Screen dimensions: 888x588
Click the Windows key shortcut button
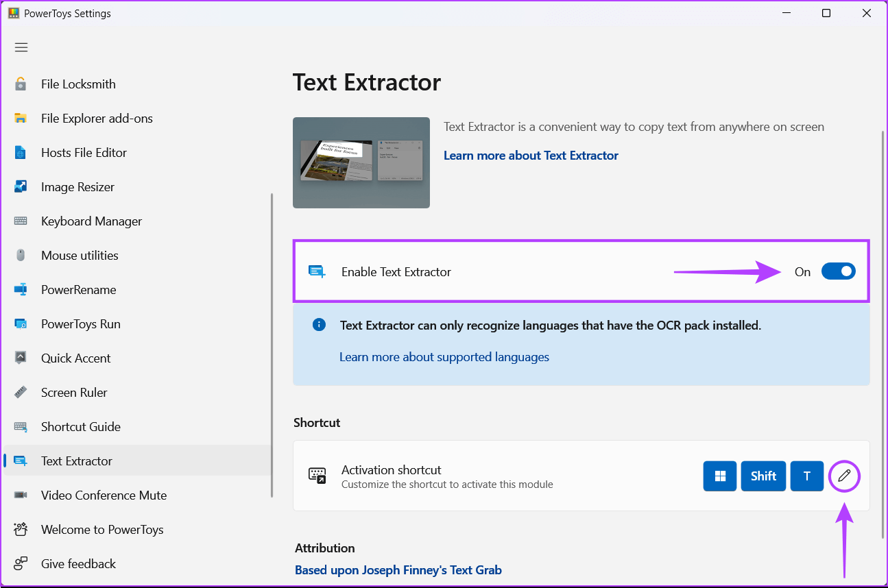(720, 476)
